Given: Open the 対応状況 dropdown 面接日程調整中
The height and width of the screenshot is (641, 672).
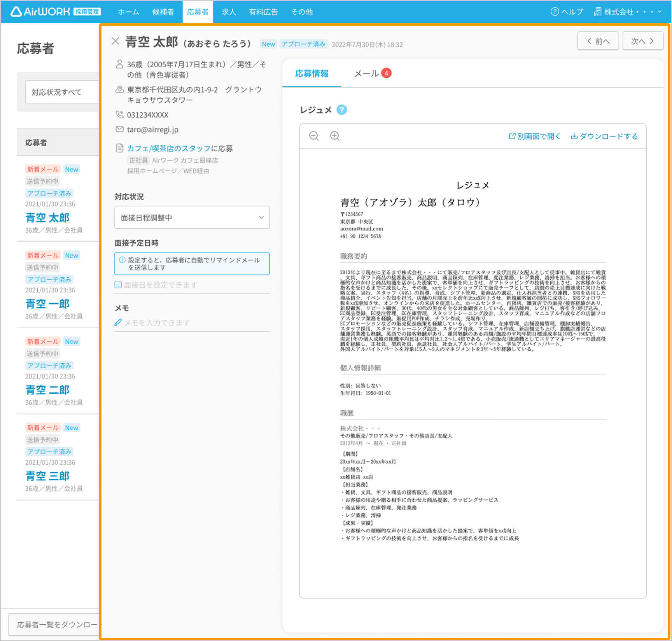Looking at the screenshot, I should 192,217.
